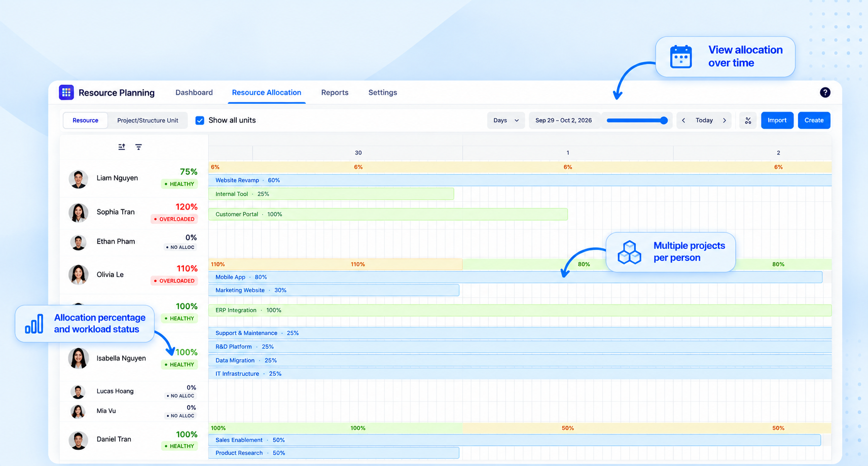868x466 pixels.
Task: Switch to the Reports tab
Action: click(x=335, y=92)
